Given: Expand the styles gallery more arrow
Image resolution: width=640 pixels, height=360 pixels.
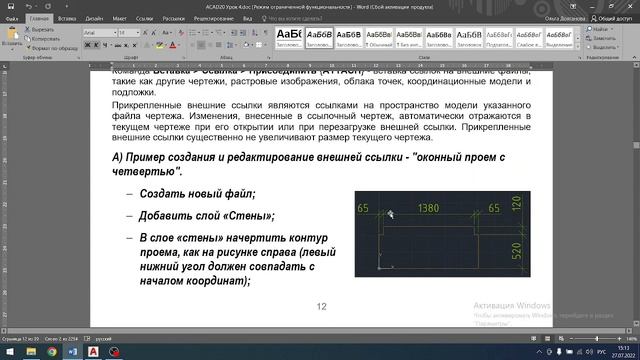Looking at the screenshot, I should pos(578,46).
